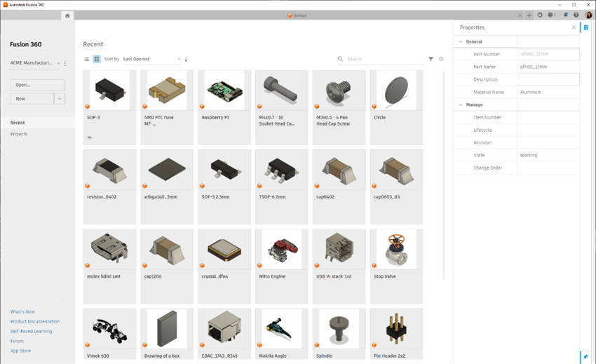Select Projects in the left sidebar

(19, 134)
